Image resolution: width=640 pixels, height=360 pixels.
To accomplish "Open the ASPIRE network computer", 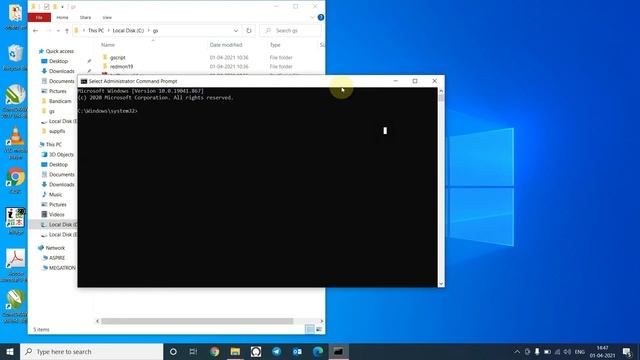I will click(57, 258).
